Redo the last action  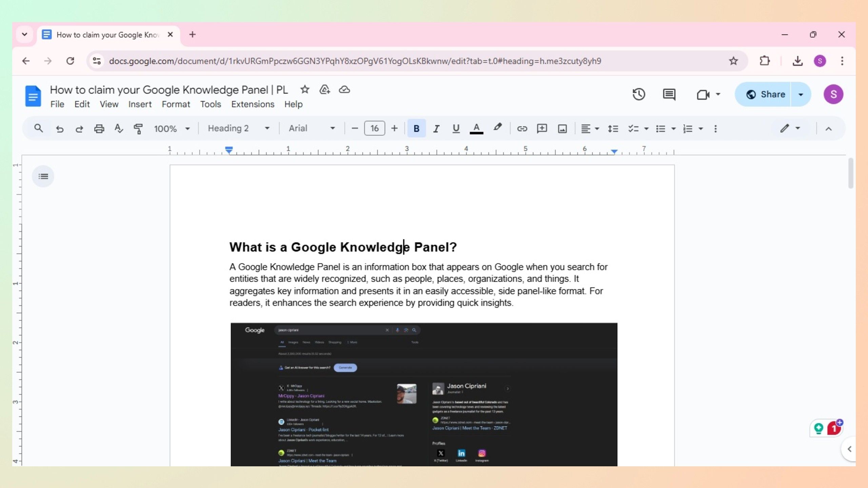click(79, 129)
